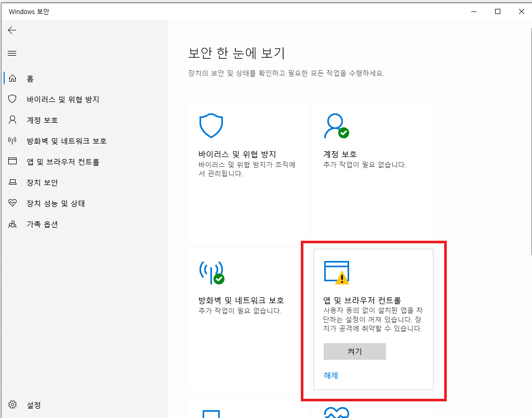This screenshot has width=532, height=418.
Task: Click the 해제 link
Action: [x=331, y=375]
